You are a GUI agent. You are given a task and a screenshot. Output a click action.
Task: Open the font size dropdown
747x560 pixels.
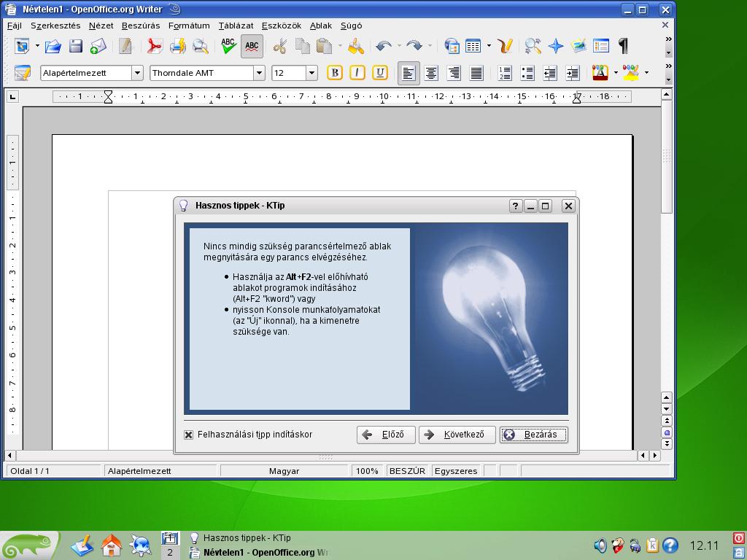click(x=311, y=73)
